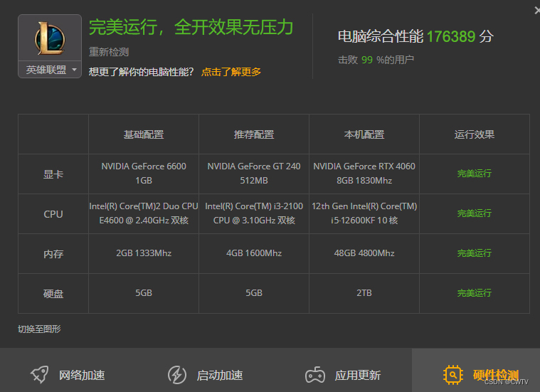Viewport: 540px width, 392px height.
Task: Click 5GB in the 基础配置 disk cell
Action: tap(144, 293)
